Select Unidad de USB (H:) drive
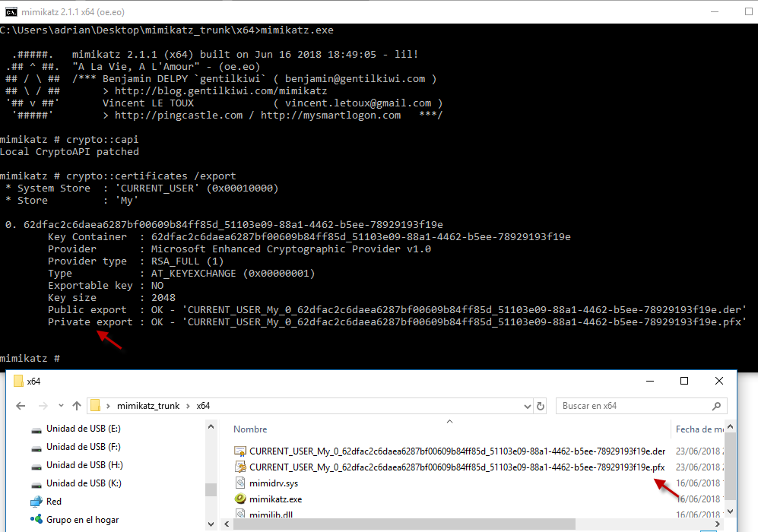The width and height of the screenshot is (758, 532). coord(84,465)
